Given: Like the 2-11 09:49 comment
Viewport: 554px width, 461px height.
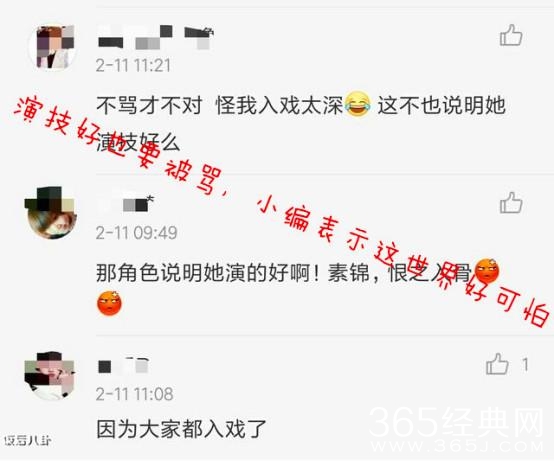Looking at the screenshot, I should (x=511, y=203).
